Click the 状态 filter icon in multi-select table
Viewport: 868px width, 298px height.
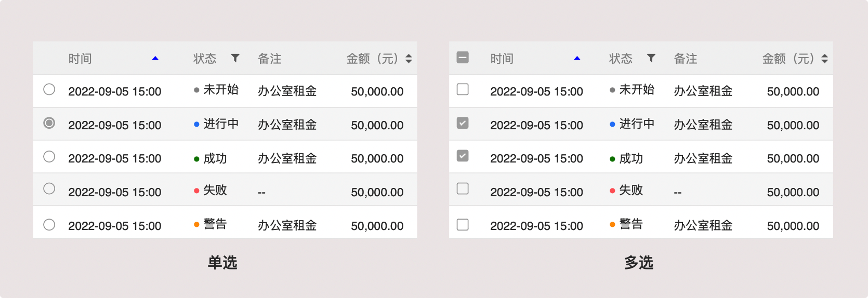click(x=651, y=58)
